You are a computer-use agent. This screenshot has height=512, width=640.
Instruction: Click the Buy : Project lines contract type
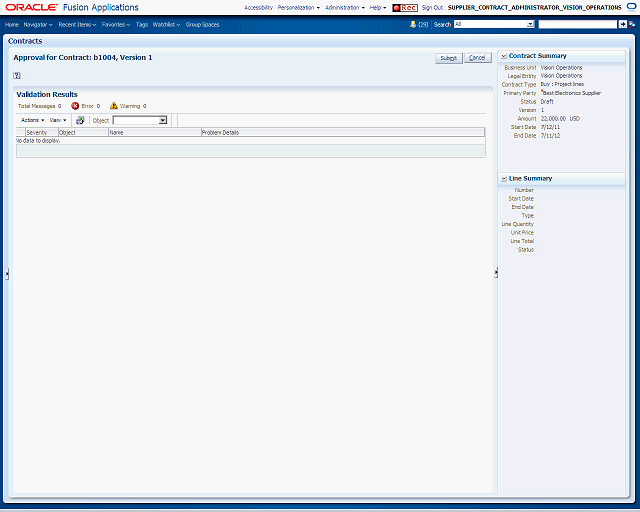(x=562, y=84)
